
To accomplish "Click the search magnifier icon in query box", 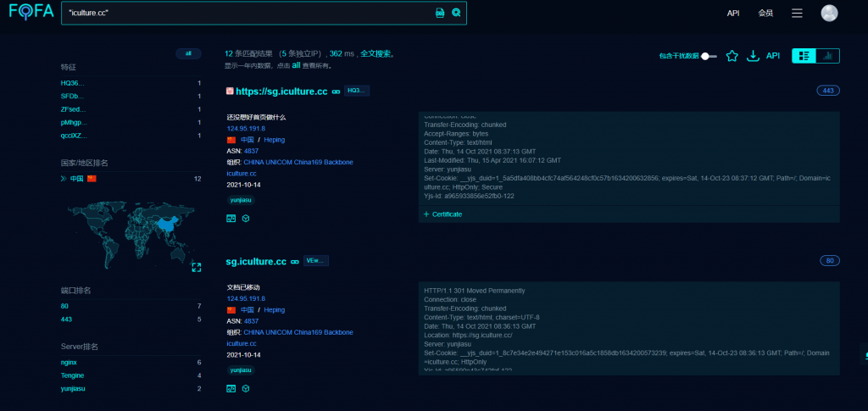I will [456, 13].
